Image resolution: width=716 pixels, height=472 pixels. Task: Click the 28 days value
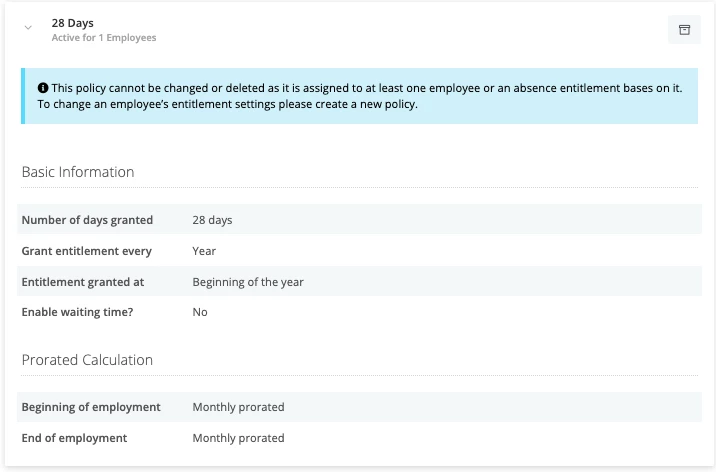point(212,220)
